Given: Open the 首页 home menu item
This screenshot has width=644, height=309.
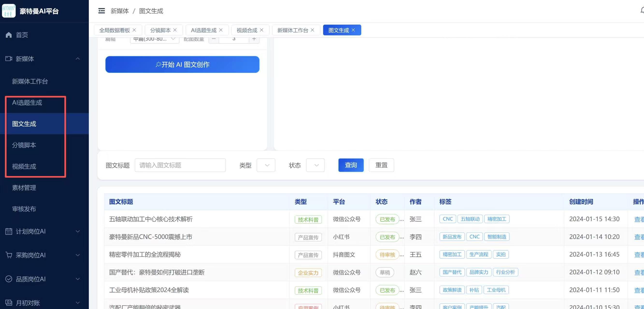Looking at the screenshot, I should (44, 35).
